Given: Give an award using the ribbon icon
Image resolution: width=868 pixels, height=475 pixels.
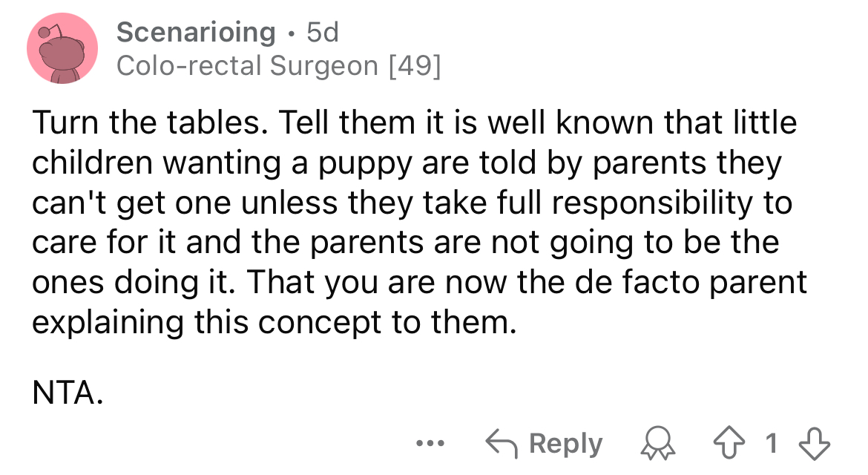Looking at the screenshot, I should click(657, 444).
